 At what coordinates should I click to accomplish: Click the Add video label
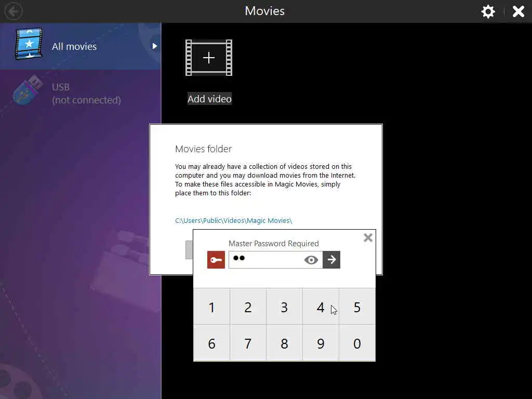click(x=210, y=99)
